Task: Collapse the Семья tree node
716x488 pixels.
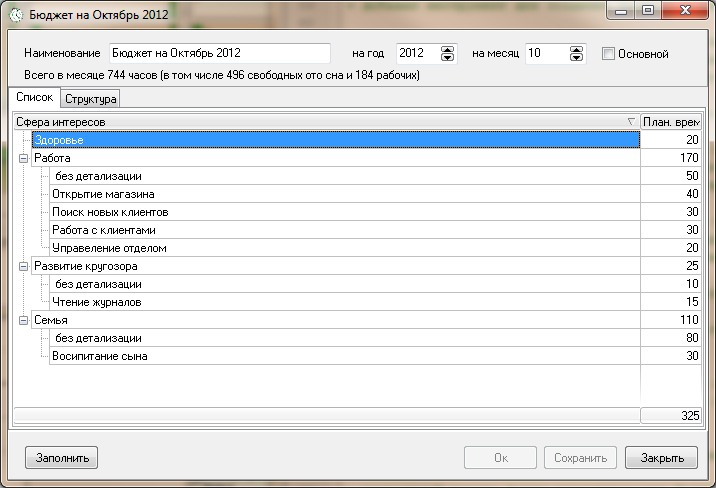Action: 23,320
